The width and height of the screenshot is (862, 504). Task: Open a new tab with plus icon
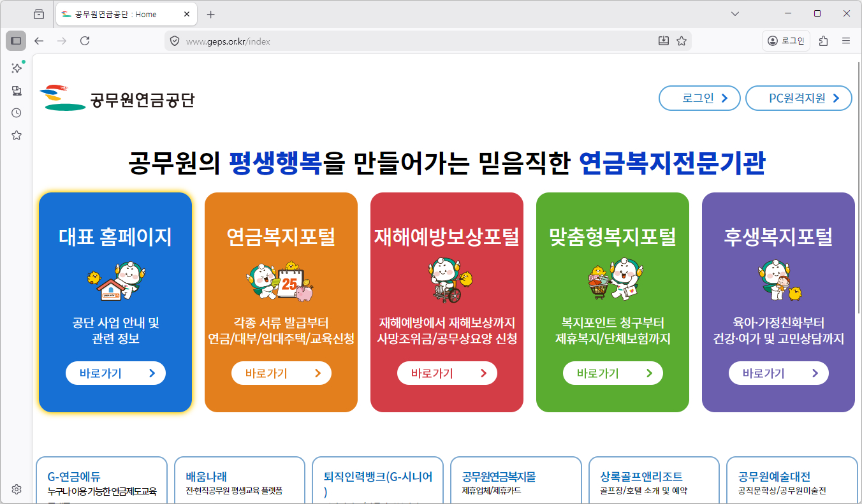211,14
